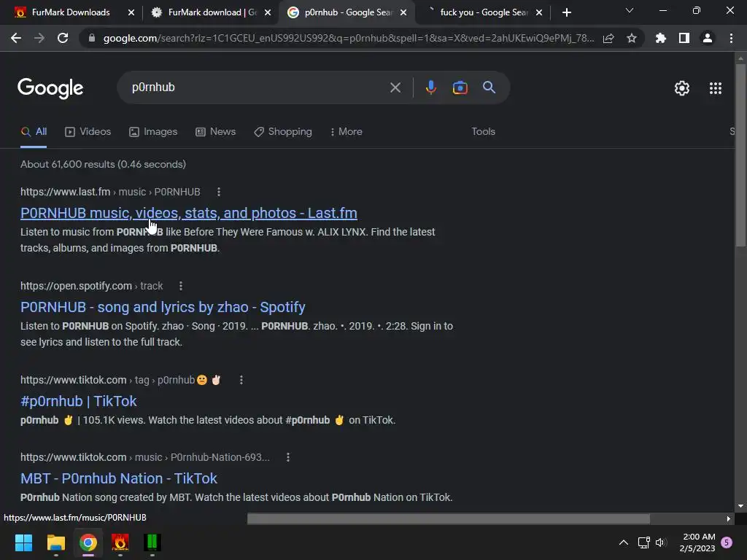Screen dimensions: 747x560
Task: Bookmark this page with the star icon
Action: point(632,38)
